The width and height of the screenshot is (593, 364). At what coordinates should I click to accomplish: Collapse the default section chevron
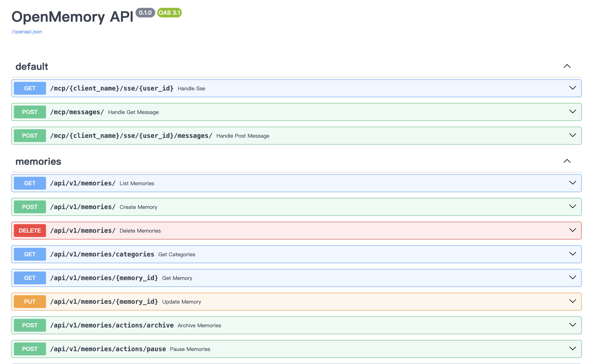coord(567,66)
